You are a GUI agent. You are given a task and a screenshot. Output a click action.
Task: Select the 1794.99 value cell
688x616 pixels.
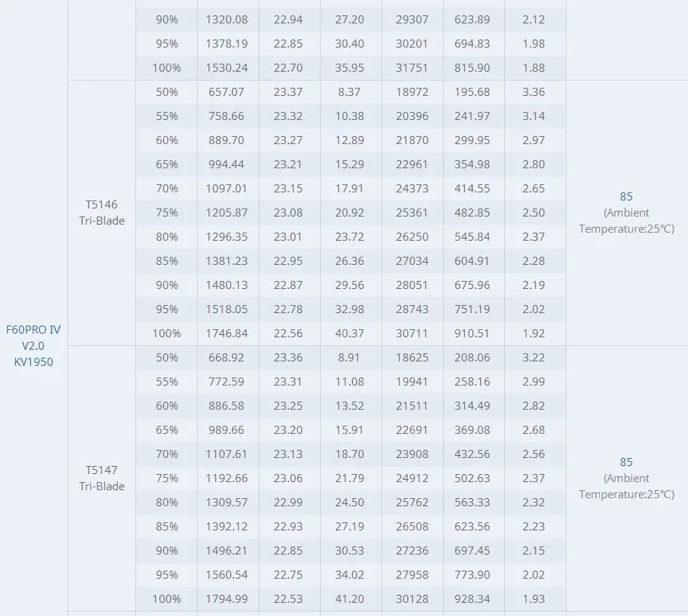coord(227,598)
